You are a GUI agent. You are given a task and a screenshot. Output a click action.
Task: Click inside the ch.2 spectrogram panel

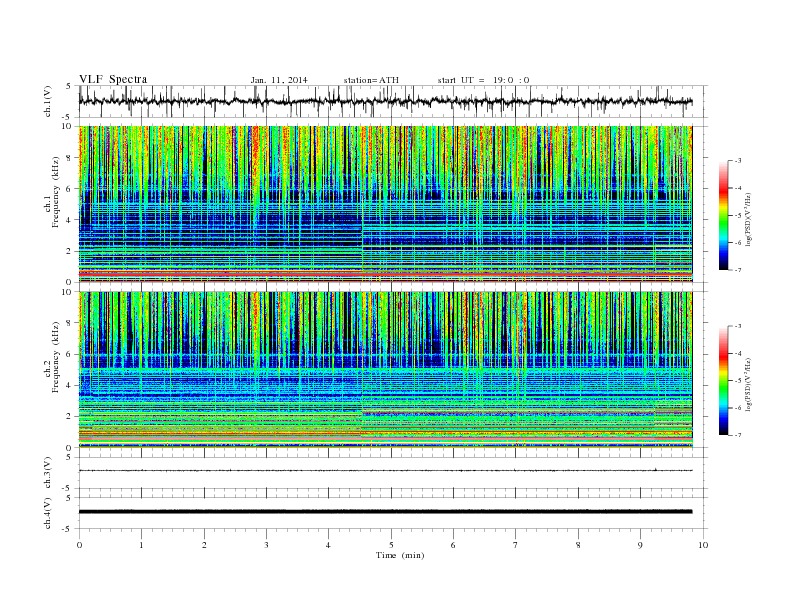(385, 370)
